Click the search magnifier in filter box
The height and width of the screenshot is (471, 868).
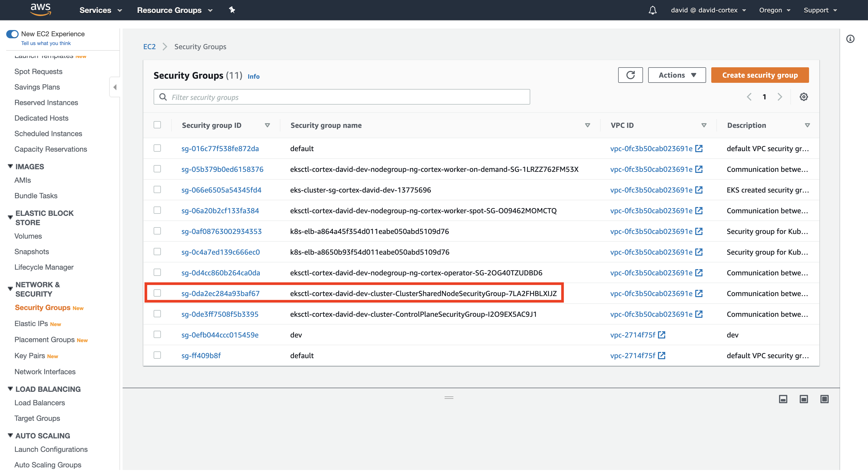tap(163, 97)
